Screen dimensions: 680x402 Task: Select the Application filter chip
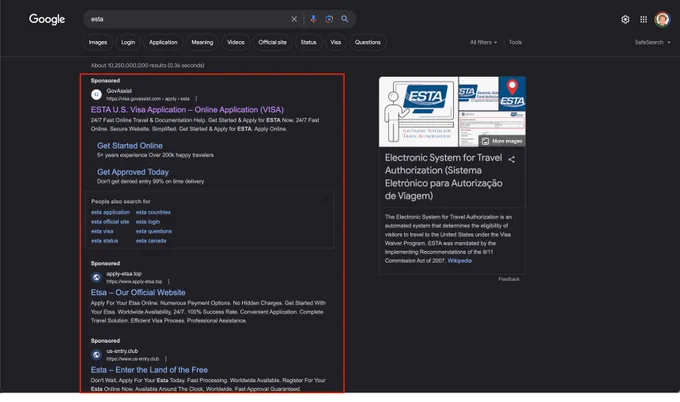(163, 42)
